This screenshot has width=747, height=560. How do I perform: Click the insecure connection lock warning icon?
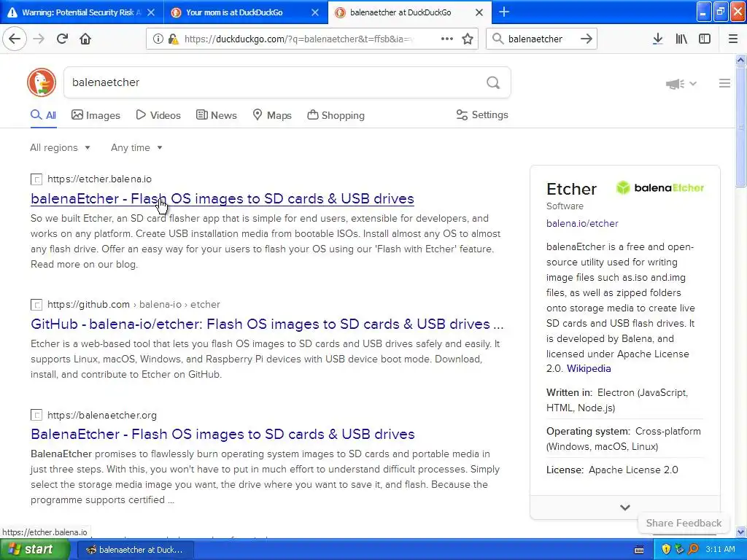coord(173,39)
